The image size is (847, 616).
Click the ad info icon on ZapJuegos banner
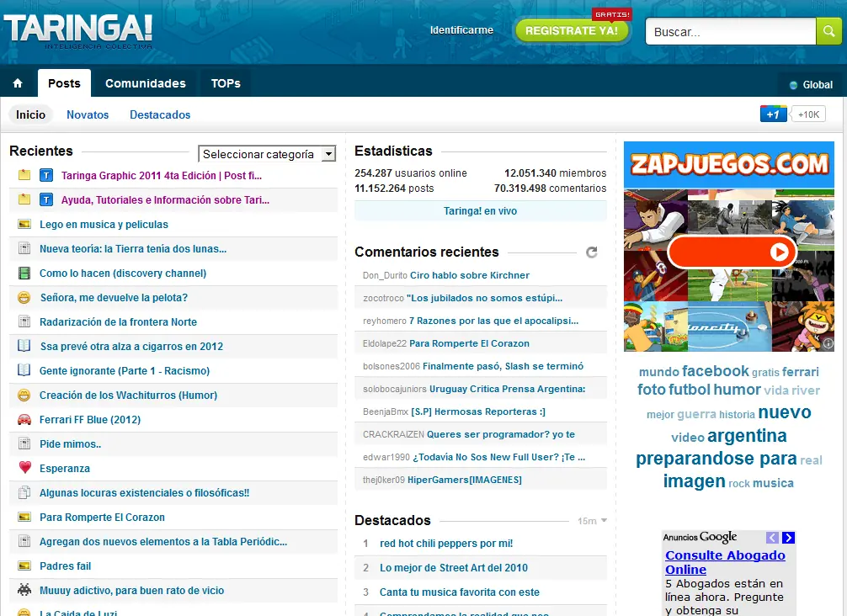828,343
